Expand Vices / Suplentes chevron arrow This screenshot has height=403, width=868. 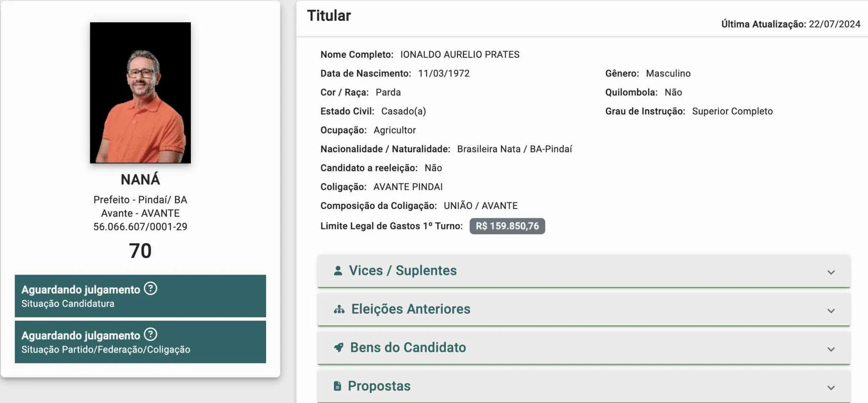pos(831,272)
